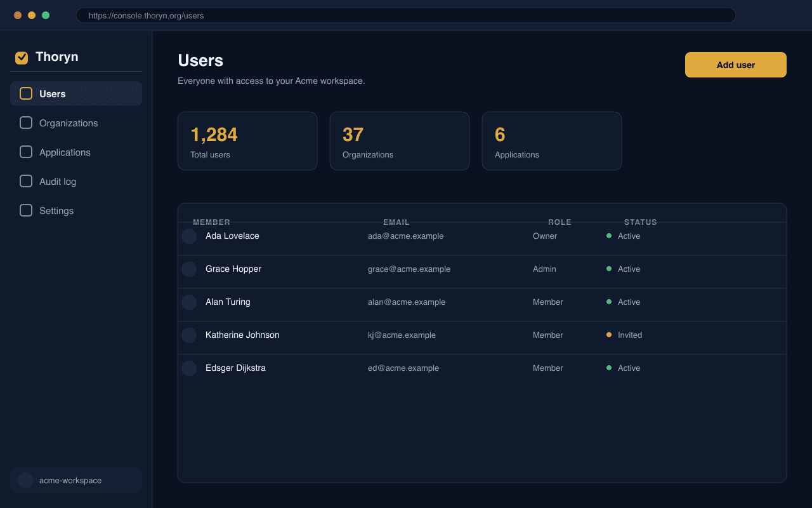Click Alan Turing's Member role
The height and width of the screenshot is (508, 812).
click(x=548, y=302)
